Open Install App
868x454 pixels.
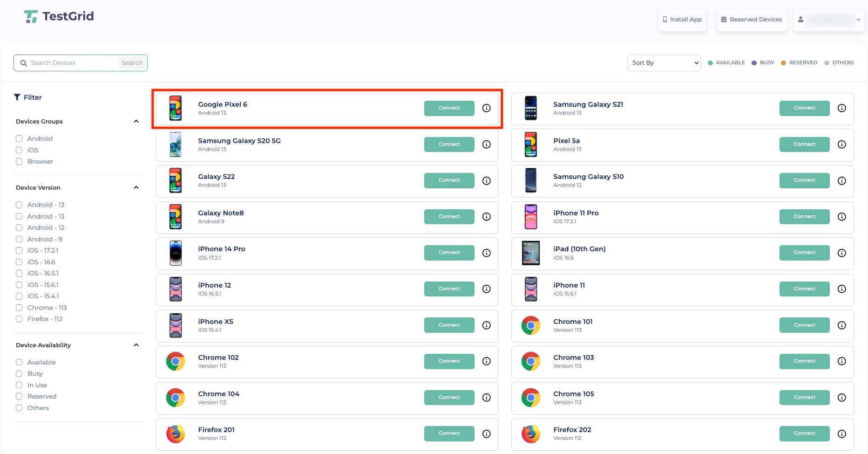682,20
